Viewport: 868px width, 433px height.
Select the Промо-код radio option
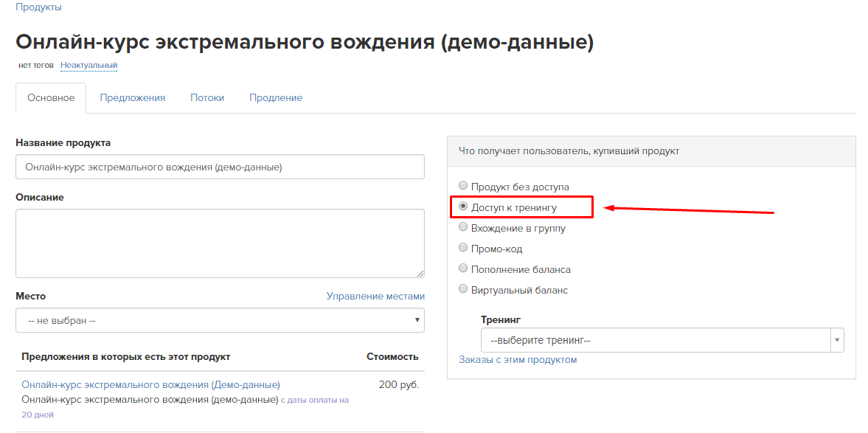pyautogui.click(x=463, y=248)
